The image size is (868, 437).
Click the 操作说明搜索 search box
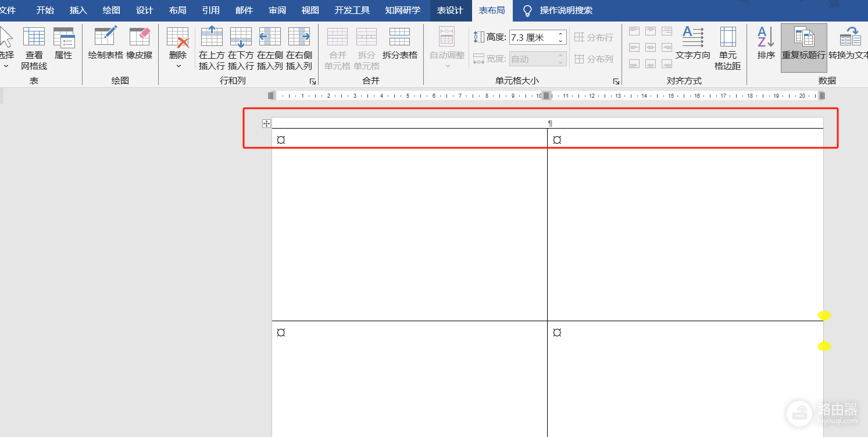click(566, 10)
